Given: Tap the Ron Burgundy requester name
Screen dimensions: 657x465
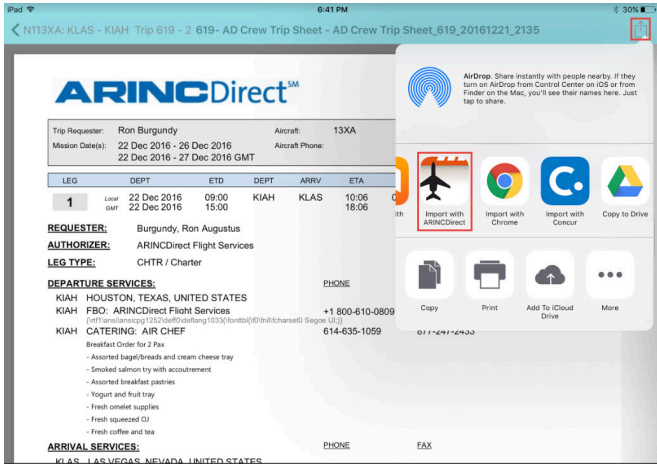Looking at the screenshot, I should 147,130.
